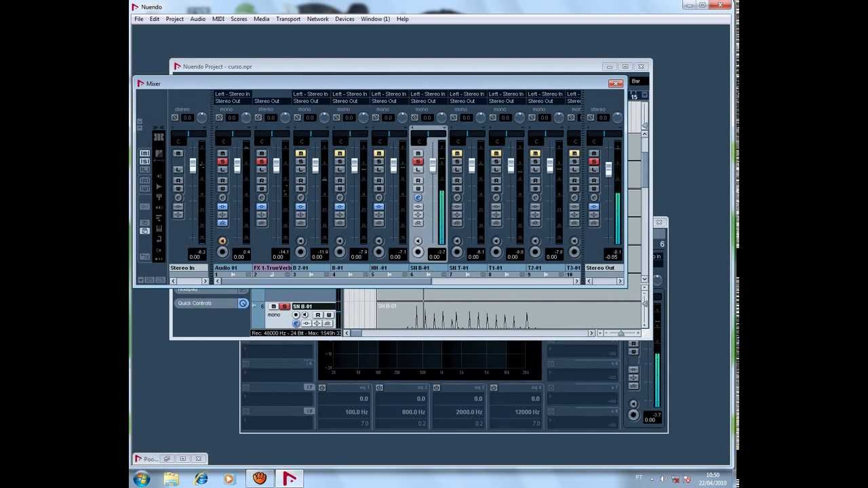This screenshot has height=488, width=868.
Task: Open the Devices menu
Action: [x=344, y=19]
